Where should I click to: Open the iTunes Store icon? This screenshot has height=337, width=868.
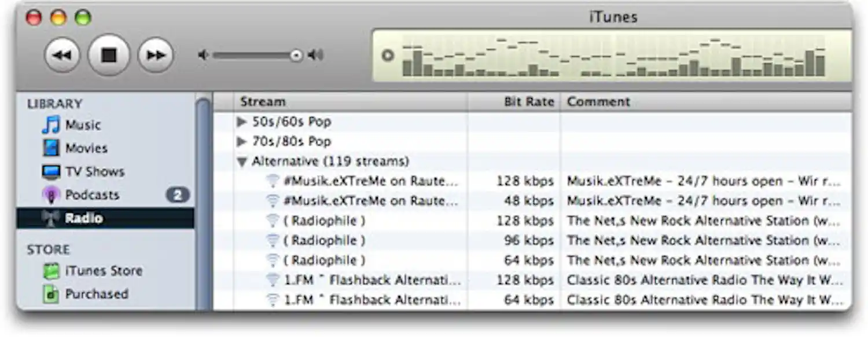(x=51, y=270)
